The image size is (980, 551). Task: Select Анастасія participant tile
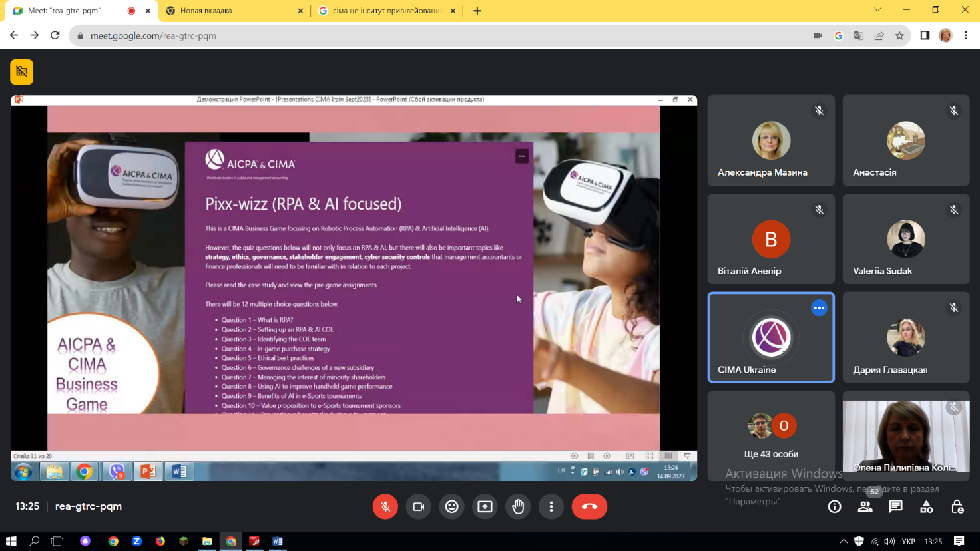click(906, 140)
